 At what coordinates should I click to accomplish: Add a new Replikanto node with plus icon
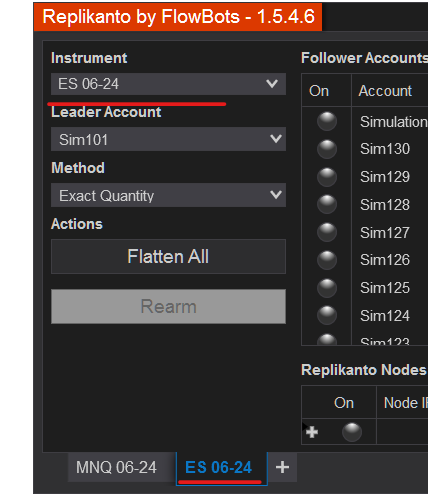point(312,432)
